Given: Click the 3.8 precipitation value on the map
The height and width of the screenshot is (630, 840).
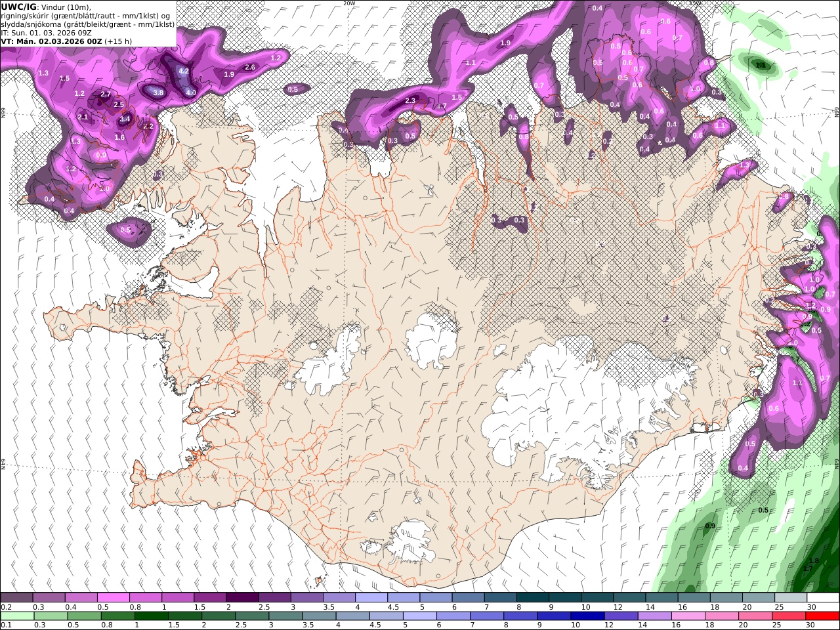Looking at the screenshot, I should (158, 93).
